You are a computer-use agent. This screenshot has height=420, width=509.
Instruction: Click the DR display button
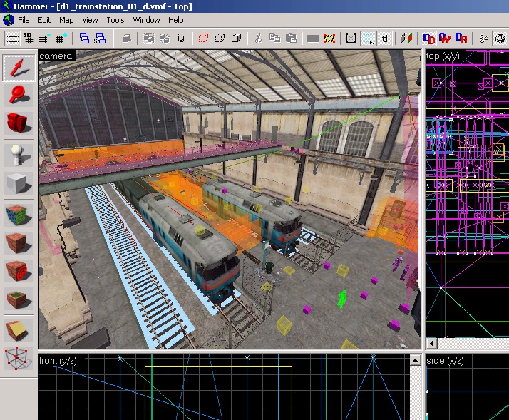461,39
